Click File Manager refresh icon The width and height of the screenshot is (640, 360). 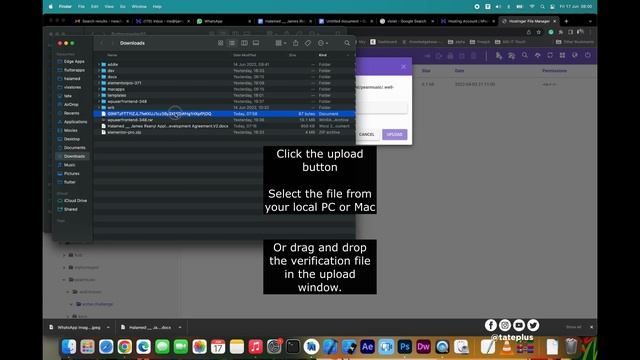point(550,56)
